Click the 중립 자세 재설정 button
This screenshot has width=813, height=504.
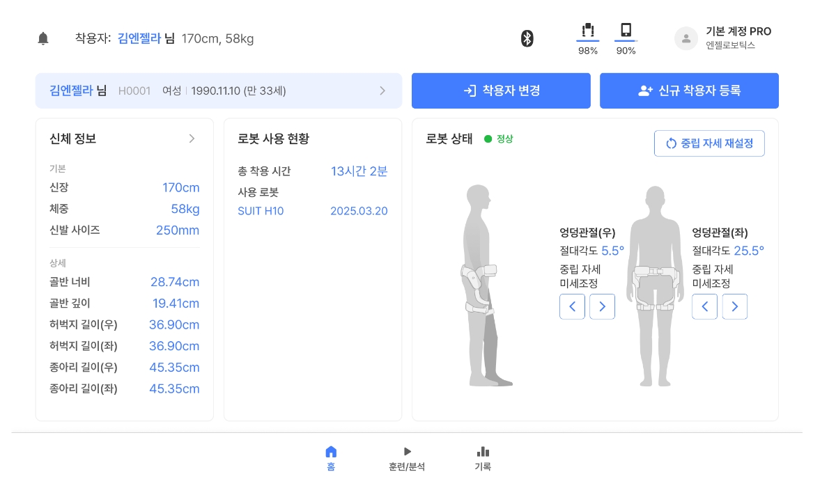point(709,143)
